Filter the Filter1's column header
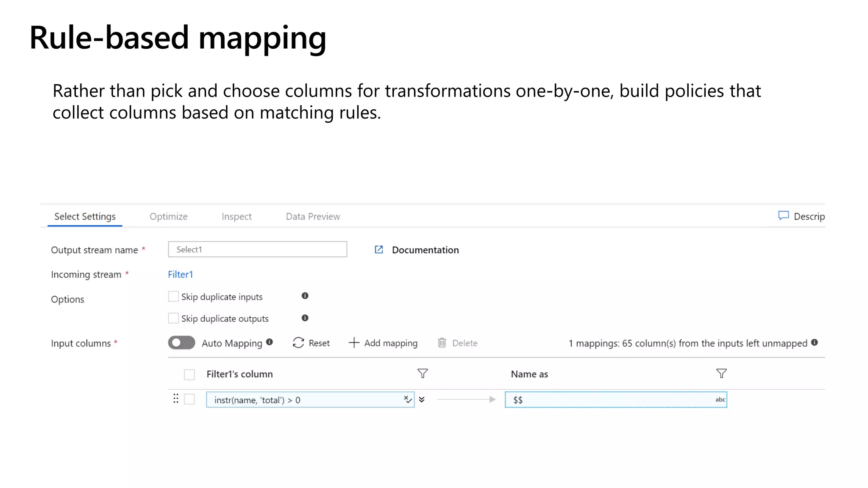Image resolution: width=868 pixels, height=488 pixels. [x=422, y=373]
